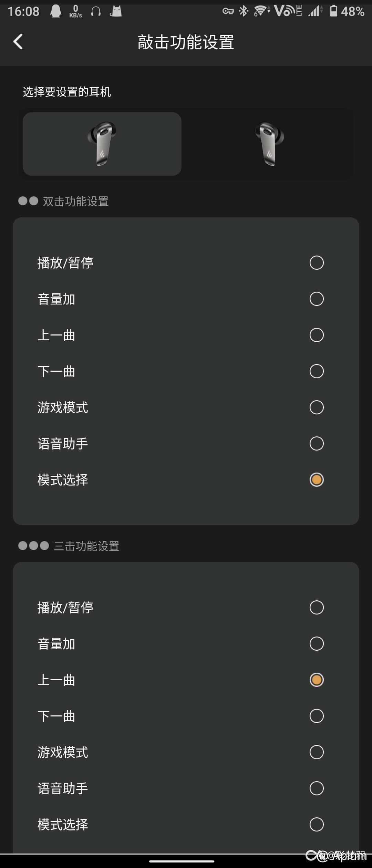Tap the back arrow icon
Image resolution: width=372 pixels, height=868 pixels.
(18, 42)
